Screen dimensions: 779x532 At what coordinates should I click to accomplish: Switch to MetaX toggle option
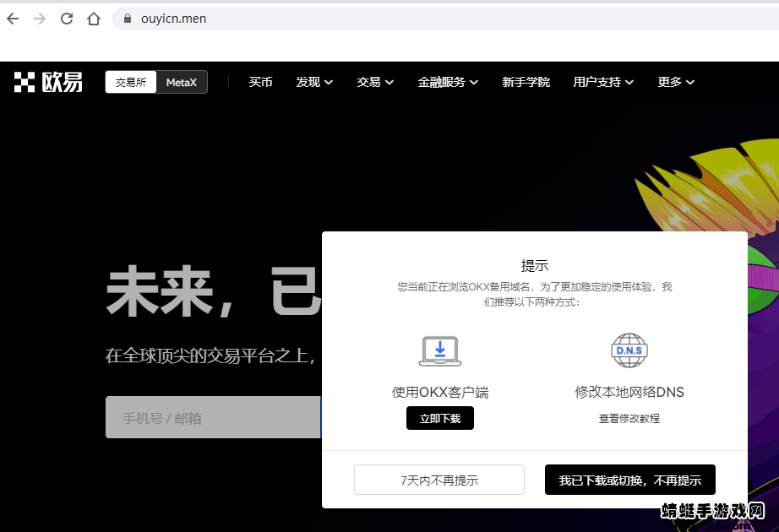pos(182,82)
